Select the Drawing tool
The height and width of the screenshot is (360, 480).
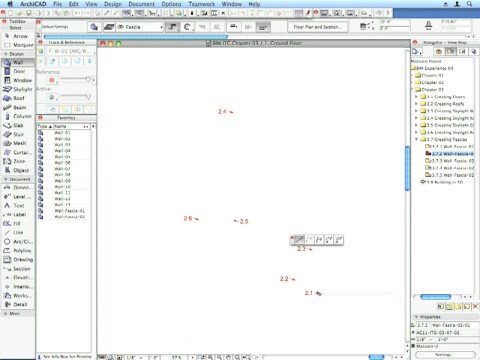point(17,260)
